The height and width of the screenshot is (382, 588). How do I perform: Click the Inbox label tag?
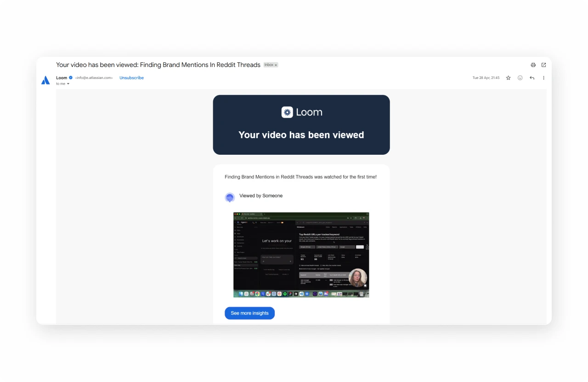pyautogui.click(x=269, y=65)
